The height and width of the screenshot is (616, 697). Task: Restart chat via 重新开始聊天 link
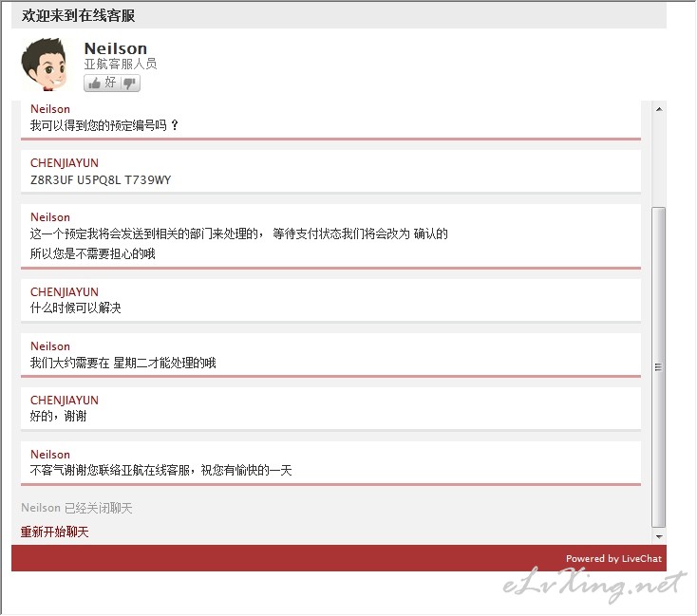coord(55,532)
